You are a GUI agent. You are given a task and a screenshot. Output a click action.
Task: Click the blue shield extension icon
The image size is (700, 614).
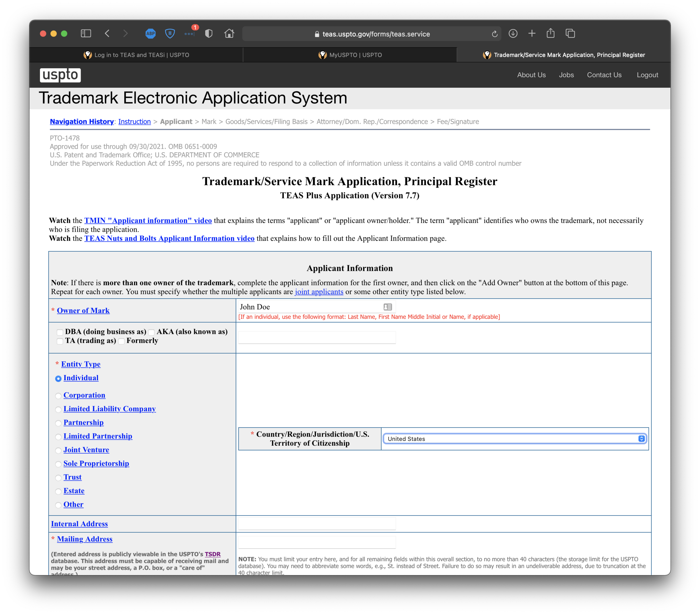point(170,34)
